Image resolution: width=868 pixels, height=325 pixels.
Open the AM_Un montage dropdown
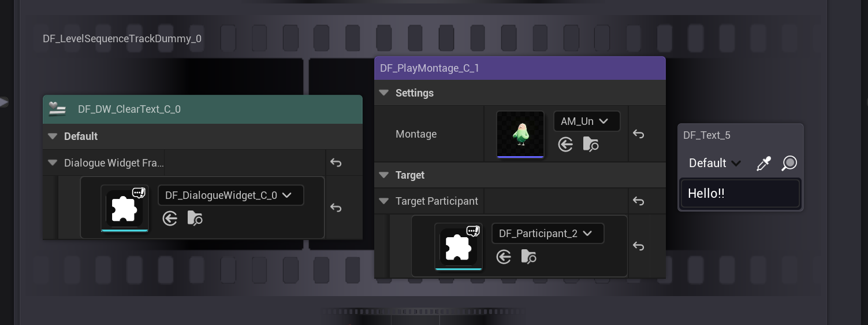pyautogui.click(x=586, y=121)
